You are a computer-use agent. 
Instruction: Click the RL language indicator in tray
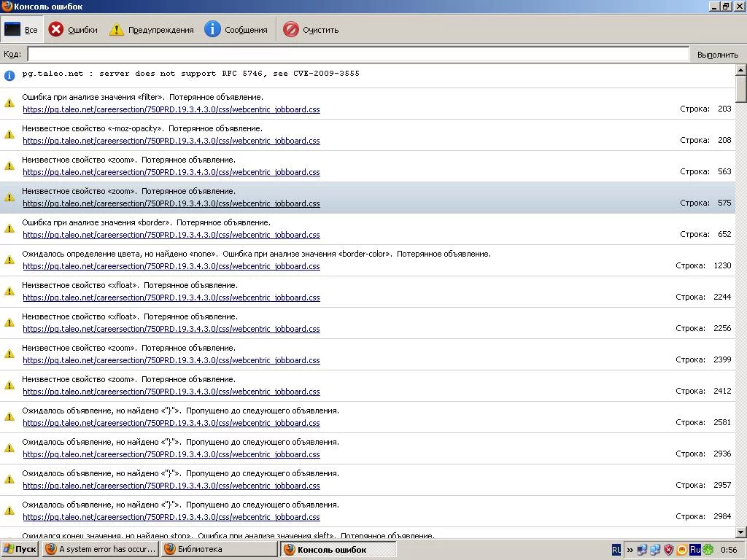tap(616, 550)
